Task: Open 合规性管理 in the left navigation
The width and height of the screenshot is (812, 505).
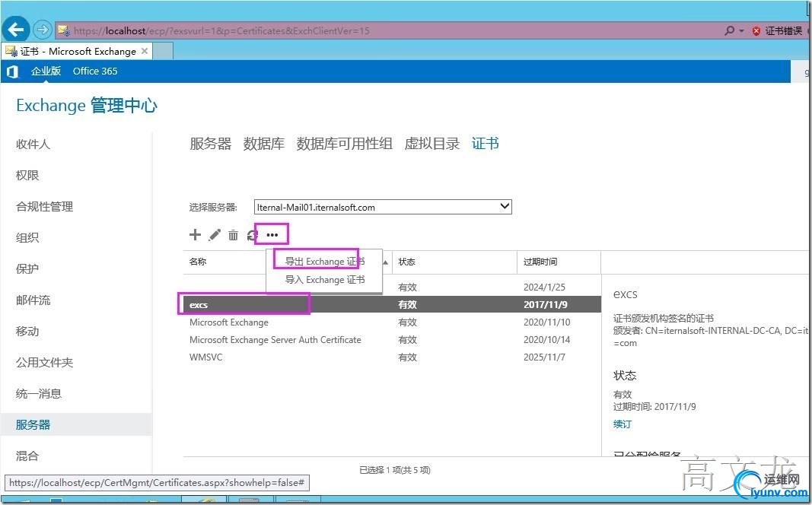Action: point(45,206)
